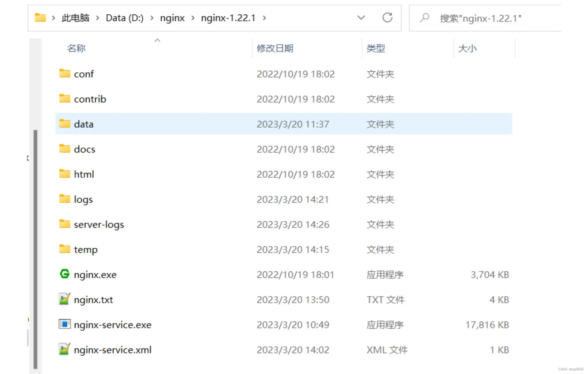Click the contrib folder icon

click(x=64, y=98)
